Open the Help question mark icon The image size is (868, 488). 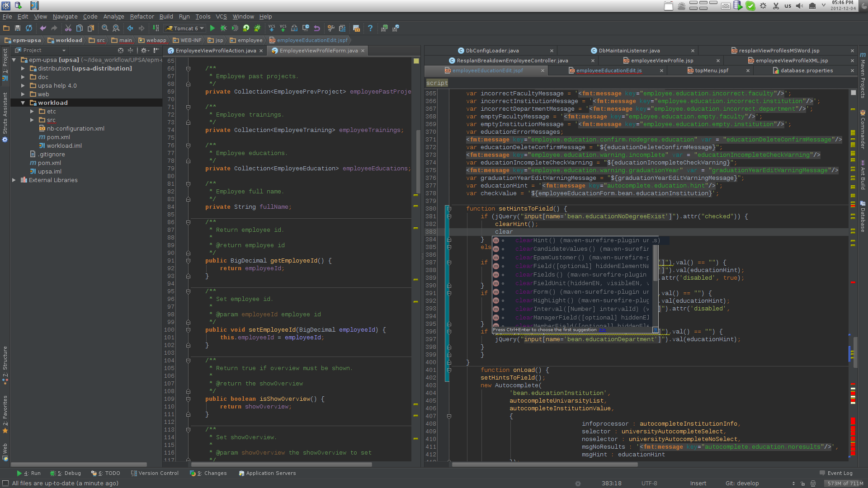point(370,28)
